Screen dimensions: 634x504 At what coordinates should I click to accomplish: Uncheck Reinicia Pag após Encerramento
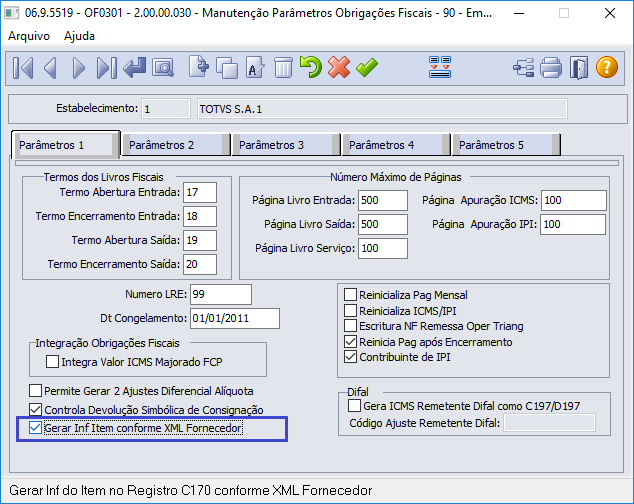click(350, 342)
